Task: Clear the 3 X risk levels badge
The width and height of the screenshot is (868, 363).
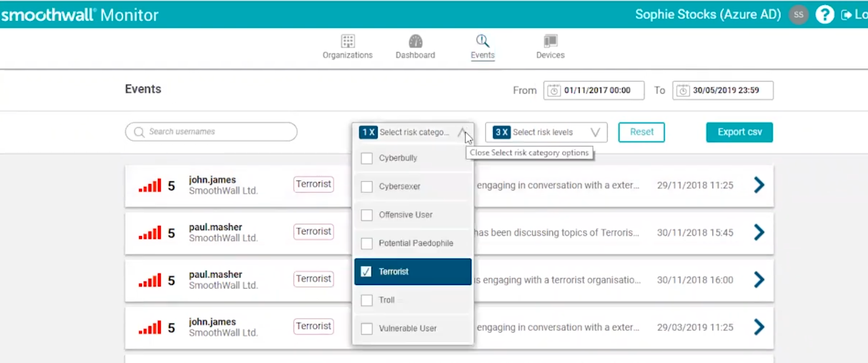Action: click(x=501, y=132)
